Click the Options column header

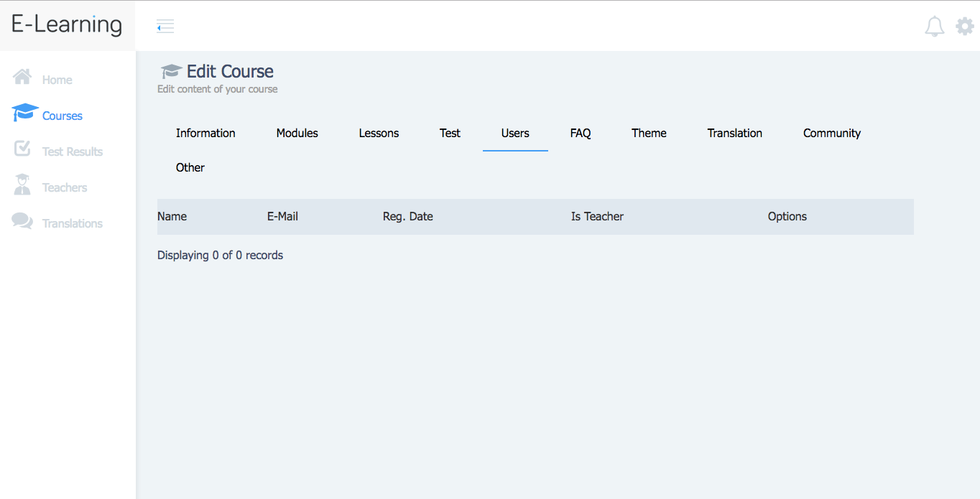point(787,216)
